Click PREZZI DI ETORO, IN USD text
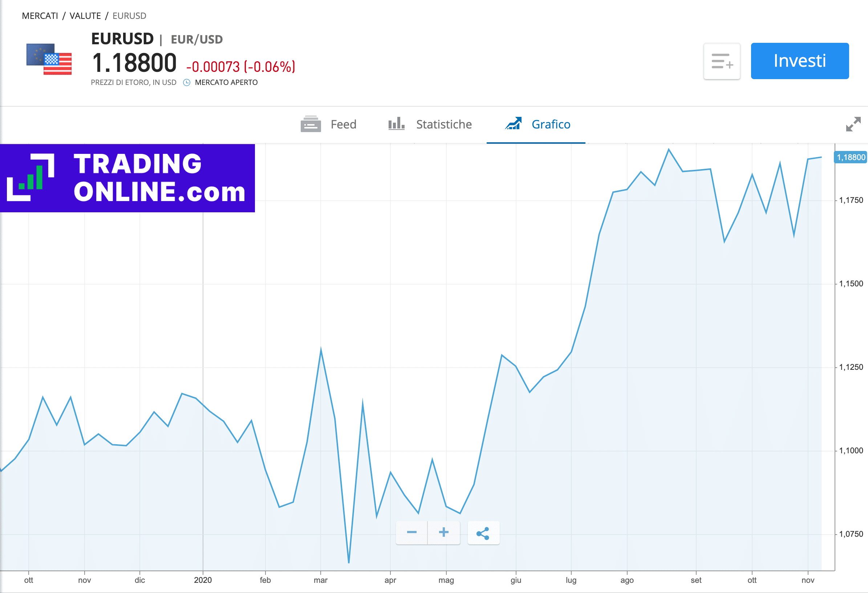The height and width of the screenshot is (593, 868). pos(133,82)
